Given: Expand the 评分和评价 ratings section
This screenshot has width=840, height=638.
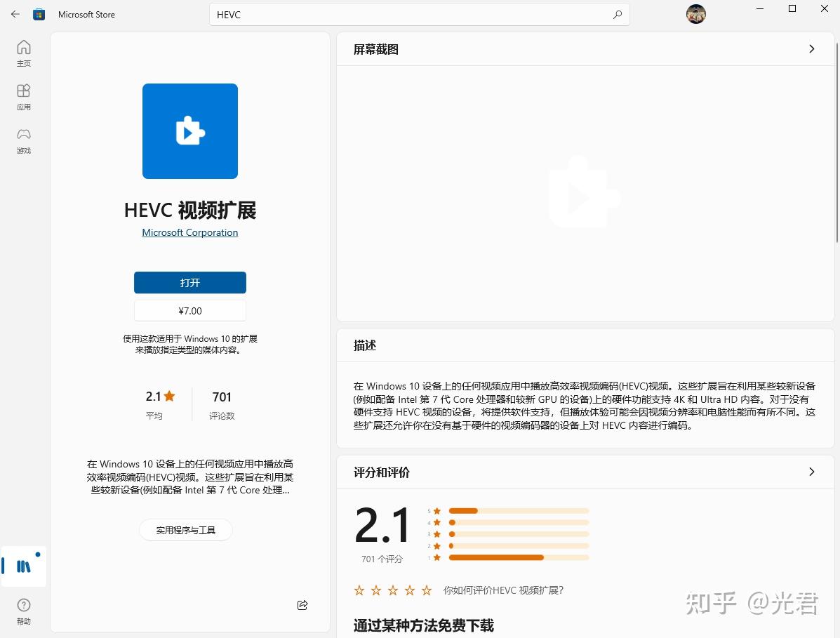Looking at the screenshot, I should [x=811, y=472].
